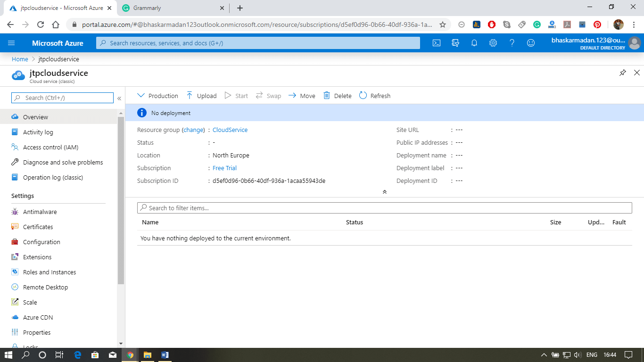644x362 pixels.
Task: Focus the Search resources, services, and docs bar
Action: tap(258, 43)
